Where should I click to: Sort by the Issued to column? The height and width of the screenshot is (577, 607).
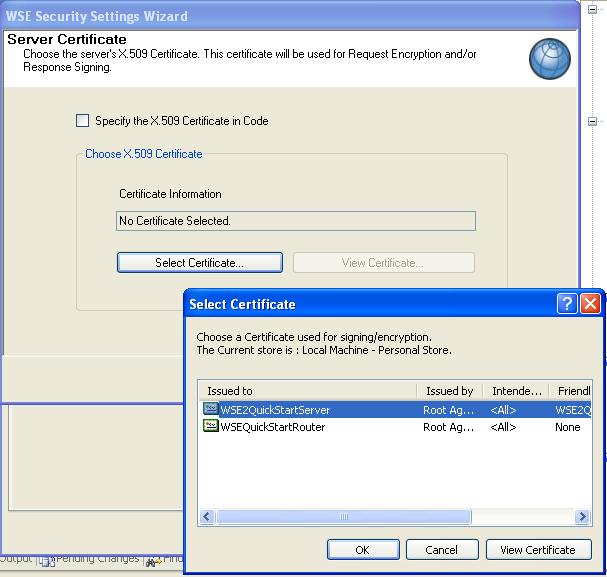coord(308,391)
